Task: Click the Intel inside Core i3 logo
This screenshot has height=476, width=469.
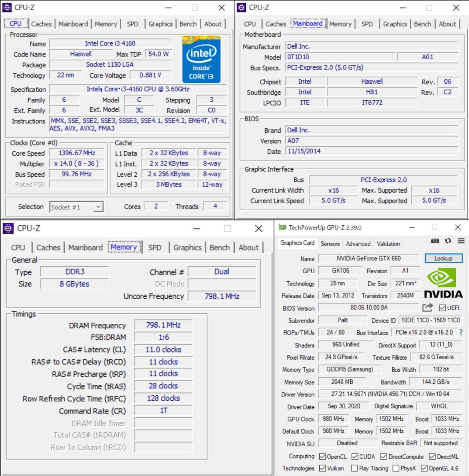Action: coord(201,59)
